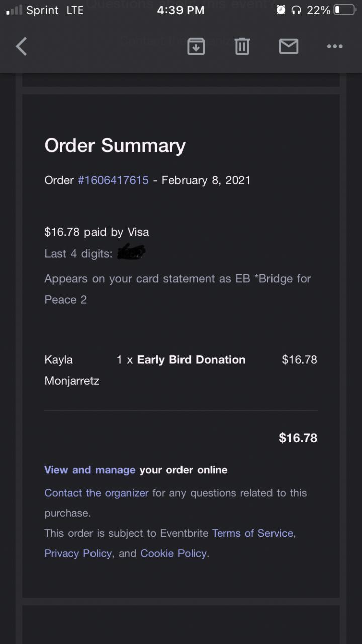The width and height of the screenshot is (362, 644).
Task: Mark the email as unread
Action: coord(288,47)
